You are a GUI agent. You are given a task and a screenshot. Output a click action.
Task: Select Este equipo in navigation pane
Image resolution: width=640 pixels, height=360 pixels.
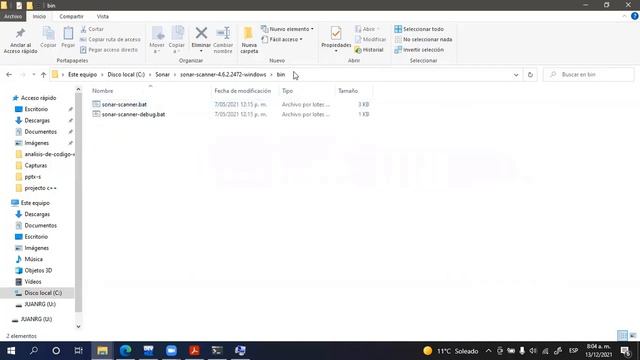point(35,203)
